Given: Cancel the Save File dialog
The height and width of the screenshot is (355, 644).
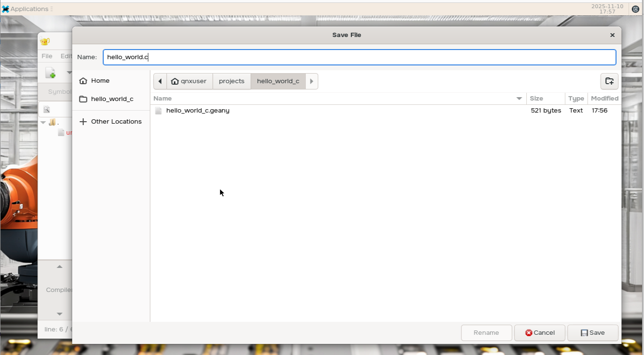Looking at the screenshot, I should (x=540, y=333).
